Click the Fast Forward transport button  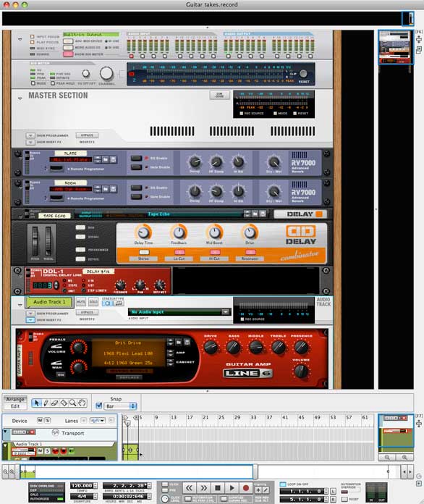click(203, 488)
